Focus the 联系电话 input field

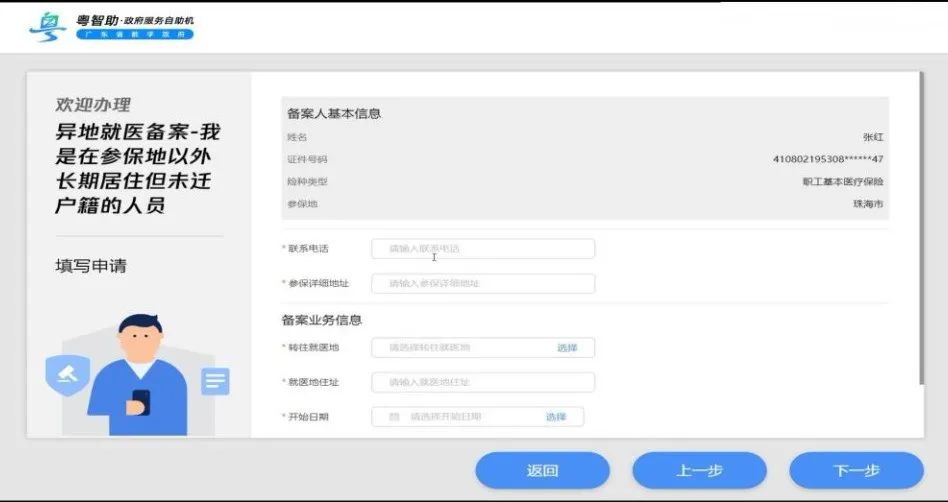[x=483, y=249]
